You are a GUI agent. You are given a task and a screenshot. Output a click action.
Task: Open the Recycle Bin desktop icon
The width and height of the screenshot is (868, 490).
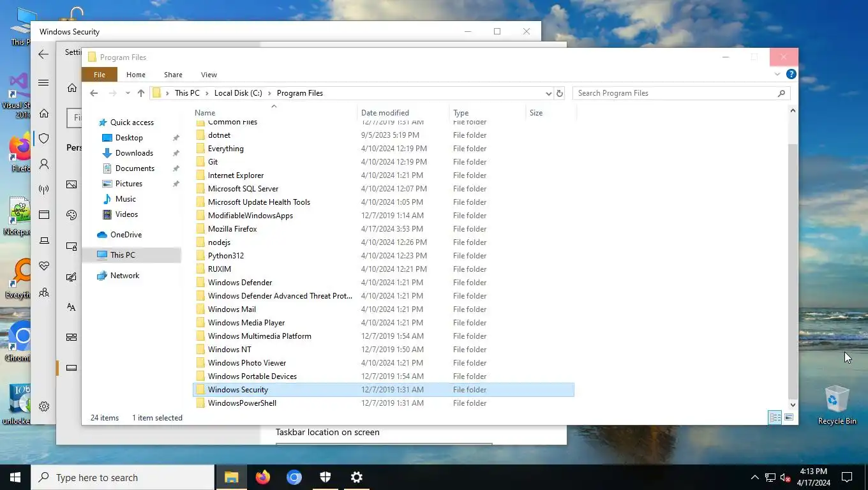pos(837,405)
